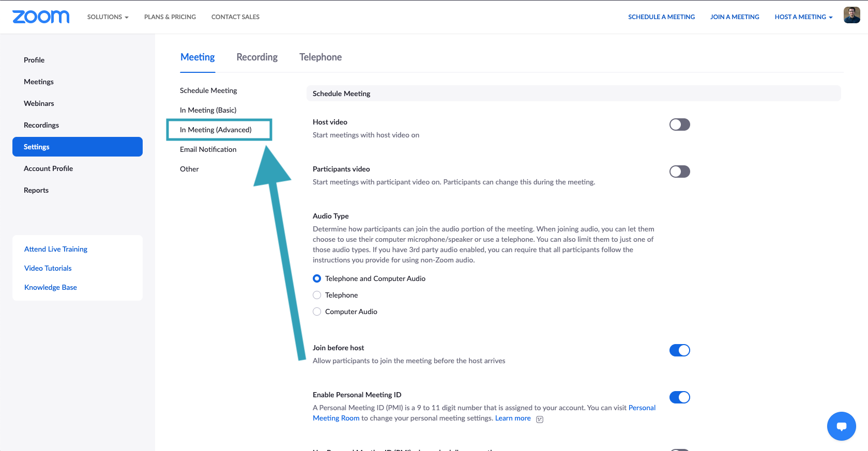The image size is (868, 451).
Task: Turn off Enable Personal Meeting ID
Action: pyautogui.click(x=679, y=397)
